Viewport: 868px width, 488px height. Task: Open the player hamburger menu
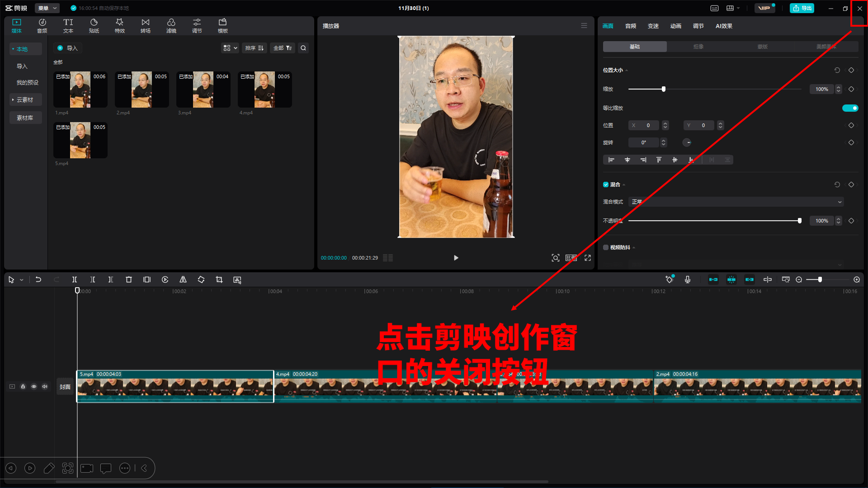[584, 26]
